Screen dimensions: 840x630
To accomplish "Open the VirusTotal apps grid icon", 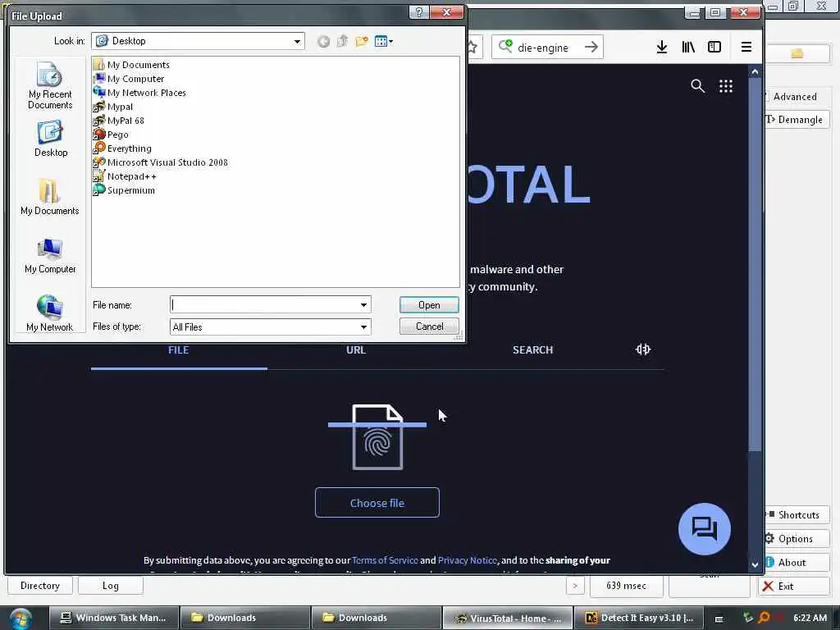I will pyautogui.click(x=726, y=86).
